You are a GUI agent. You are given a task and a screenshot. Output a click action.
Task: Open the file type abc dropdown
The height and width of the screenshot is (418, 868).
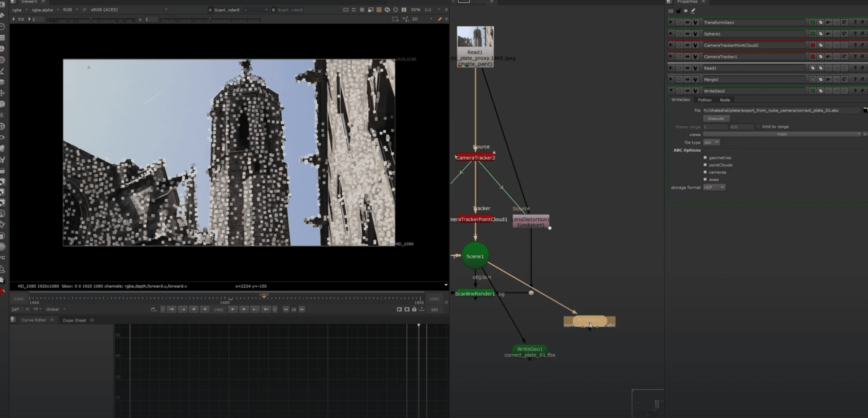711,143
